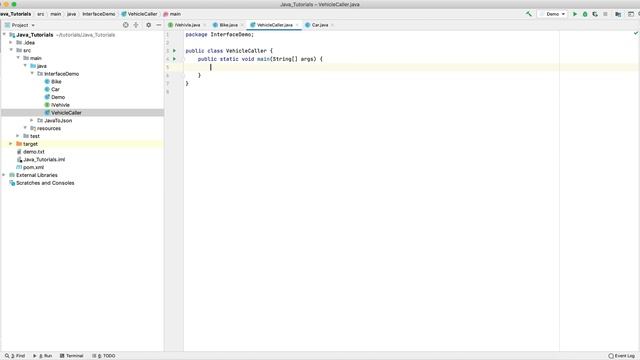Open the Terminal tool window
Screen dimensions: 640x360
(x=72, y=356)
